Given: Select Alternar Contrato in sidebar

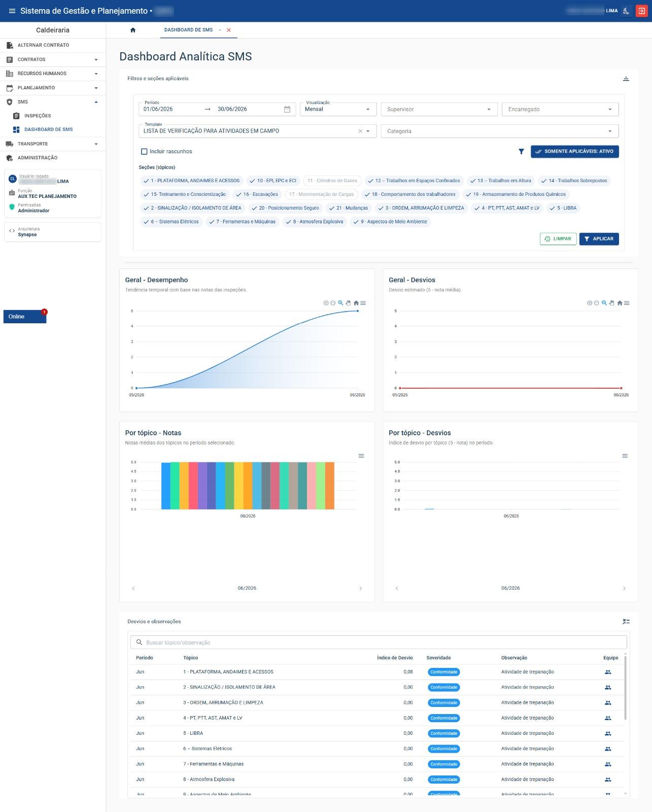Looking at the screenshot, I should point(53,45).
